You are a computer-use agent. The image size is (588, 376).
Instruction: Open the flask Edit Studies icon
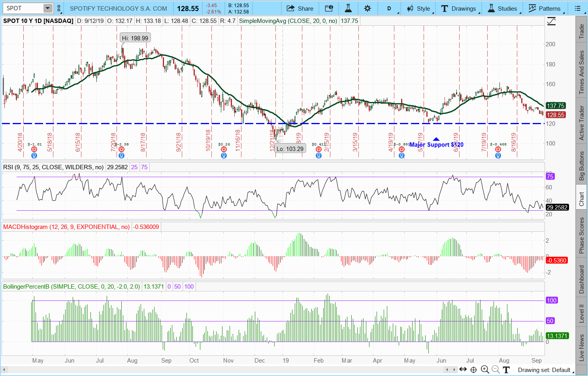pyautogui.click(x=348, y=8)
